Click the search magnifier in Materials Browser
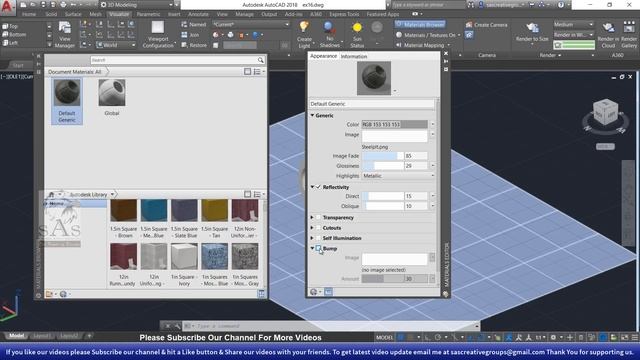Image resolution: width=640 pixels, height=360 pixels. click(260, 60)
